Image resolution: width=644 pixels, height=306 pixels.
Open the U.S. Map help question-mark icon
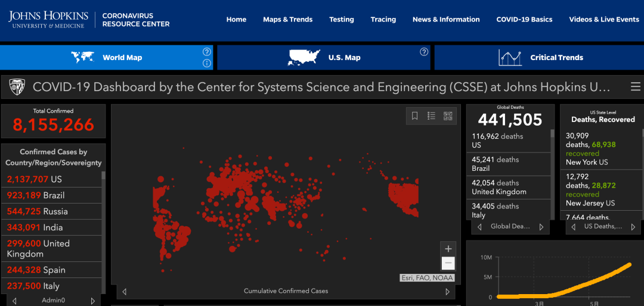424,52
